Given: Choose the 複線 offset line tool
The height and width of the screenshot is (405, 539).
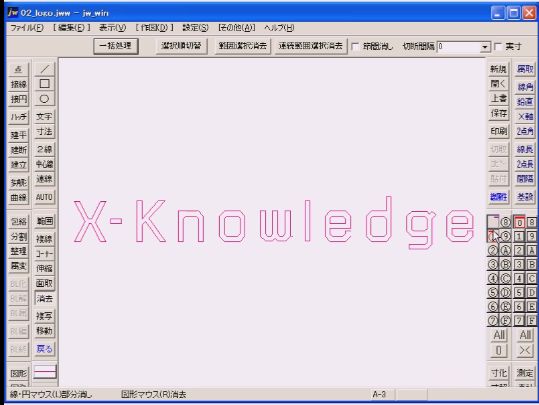Looking at the screenshot, I should pos(44,239).
